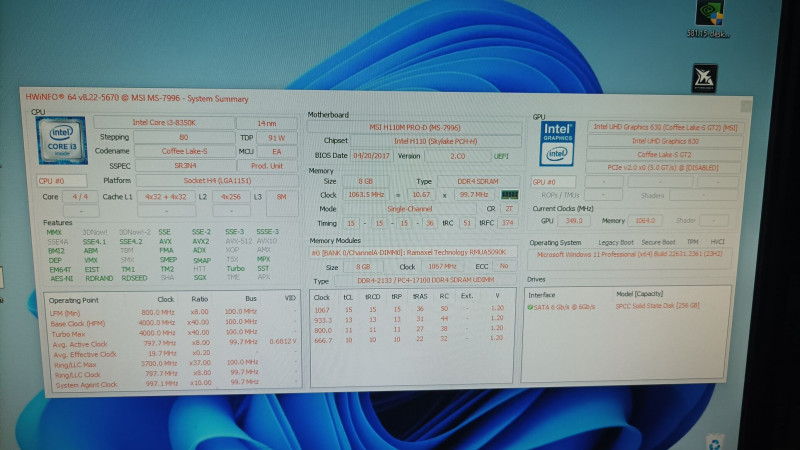
Task: Open the CPU #0 selector dropdown
Action: pos(61,181)
